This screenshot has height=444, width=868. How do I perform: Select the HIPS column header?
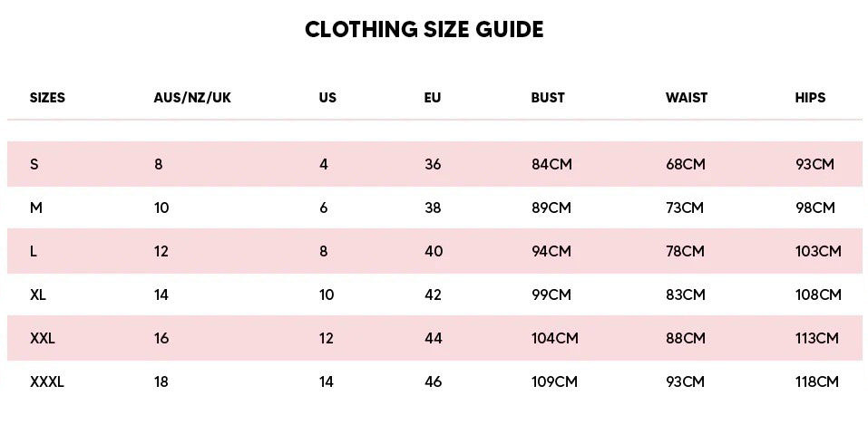[810, 98]
